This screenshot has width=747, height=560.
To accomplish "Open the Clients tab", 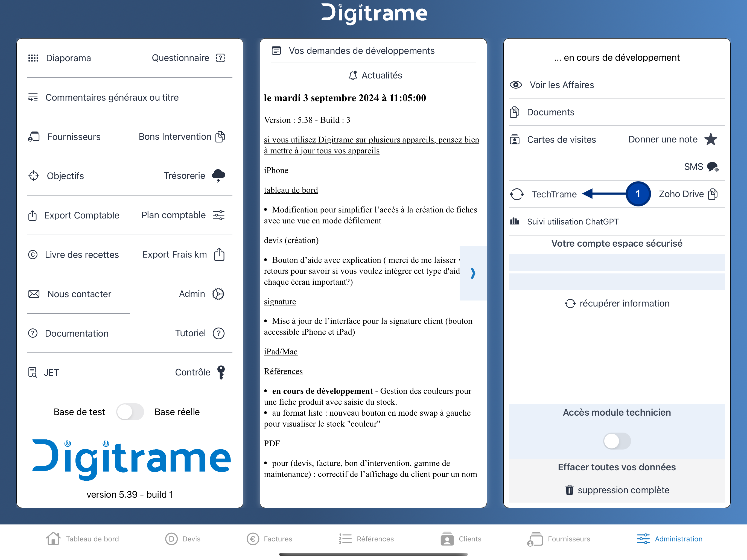I will 461,539.
